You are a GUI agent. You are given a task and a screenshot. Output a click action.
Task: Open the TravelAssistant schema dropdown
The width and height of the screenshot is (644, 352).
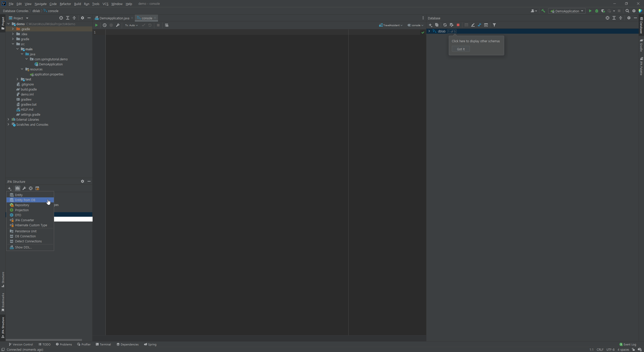point(391,25)
